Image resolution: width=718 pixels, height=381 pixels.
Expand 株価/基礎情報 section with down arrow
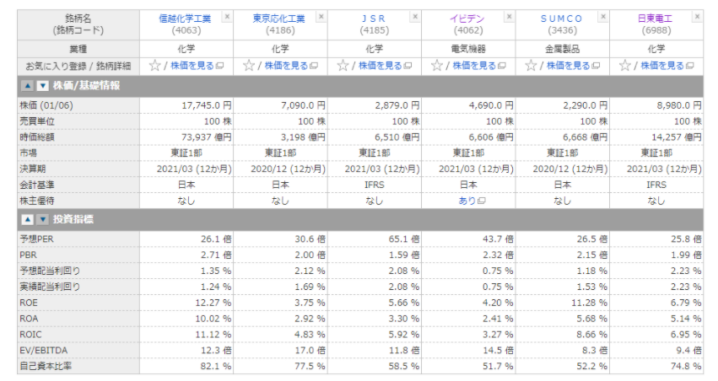pyautogui.click(x=43, y=86)
